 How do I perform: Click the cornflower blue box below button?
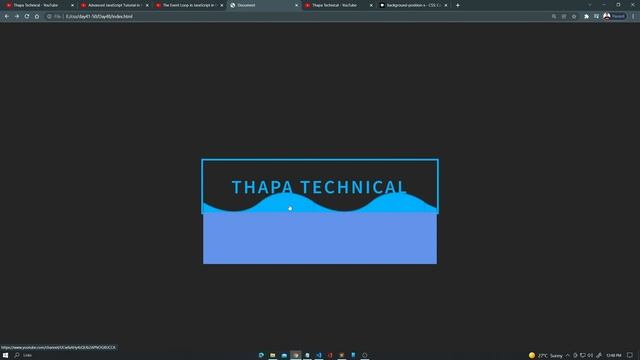[320, 238]
